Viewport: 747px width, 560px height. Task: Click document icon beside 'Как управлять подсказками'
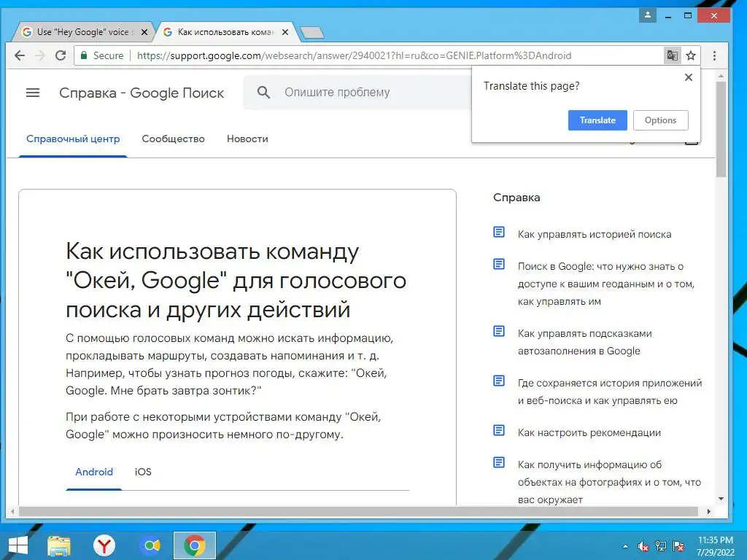click(499, 331)
